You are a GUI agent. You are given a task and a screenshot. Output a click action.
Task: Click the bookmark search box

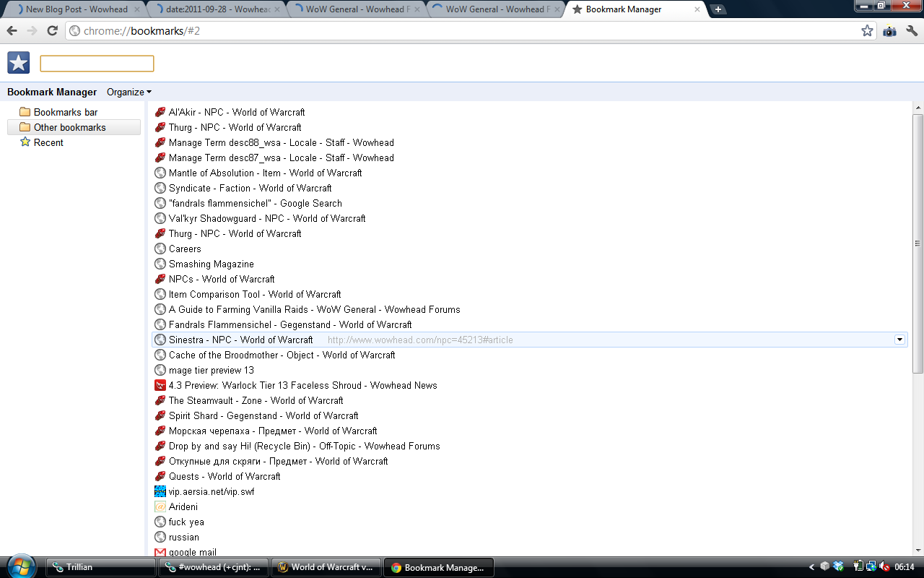tap(97, 64)
